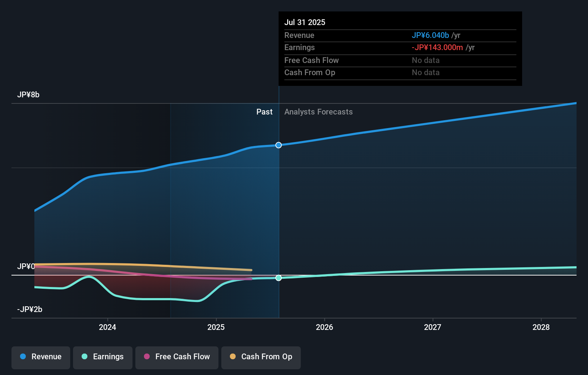Click the orange Cash From Op legend dot
The image size is (588, 375).
click(233, 356)
